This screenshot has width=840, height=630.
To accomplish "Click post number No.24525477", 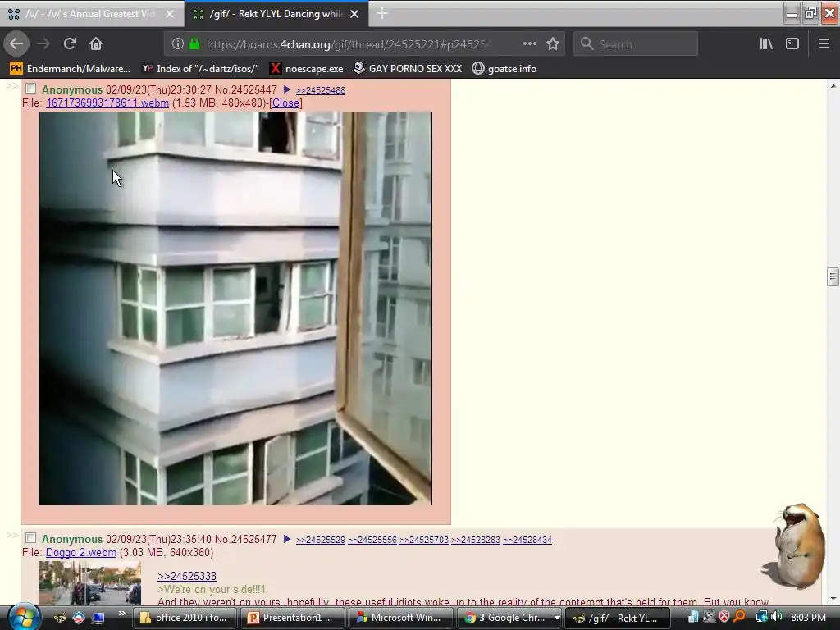I will (253, 539).
